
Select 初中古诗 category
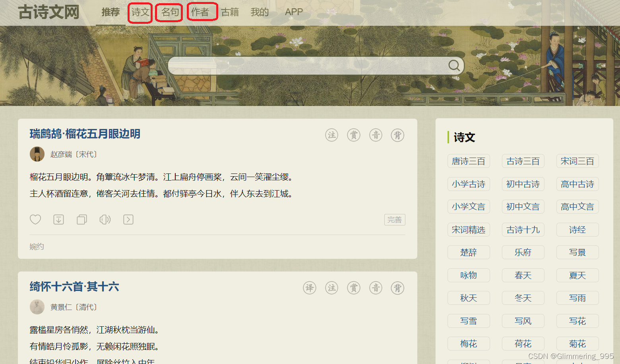click(523, 184)
